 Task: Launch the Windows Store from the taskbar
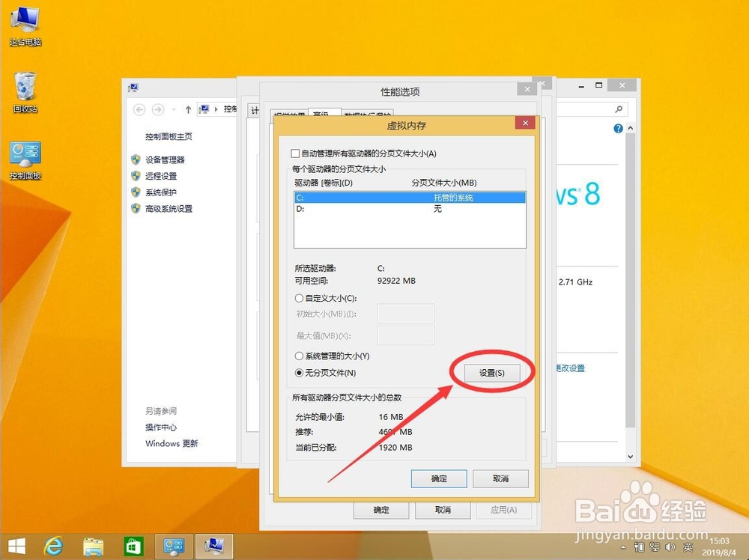(133, 546)
